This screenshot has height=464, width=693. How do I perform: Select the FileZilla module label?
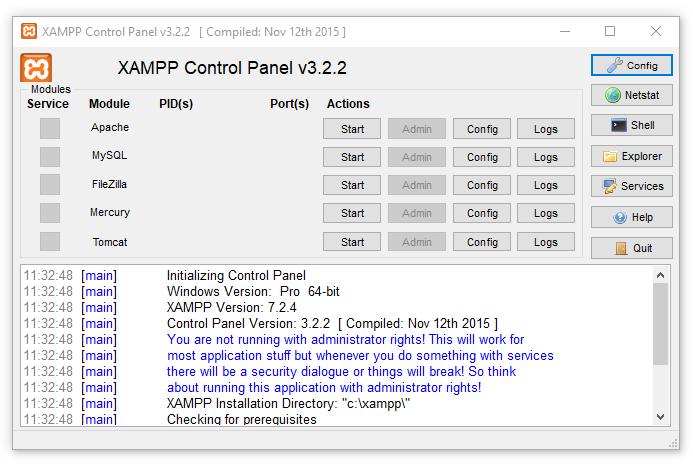[109, 184]
